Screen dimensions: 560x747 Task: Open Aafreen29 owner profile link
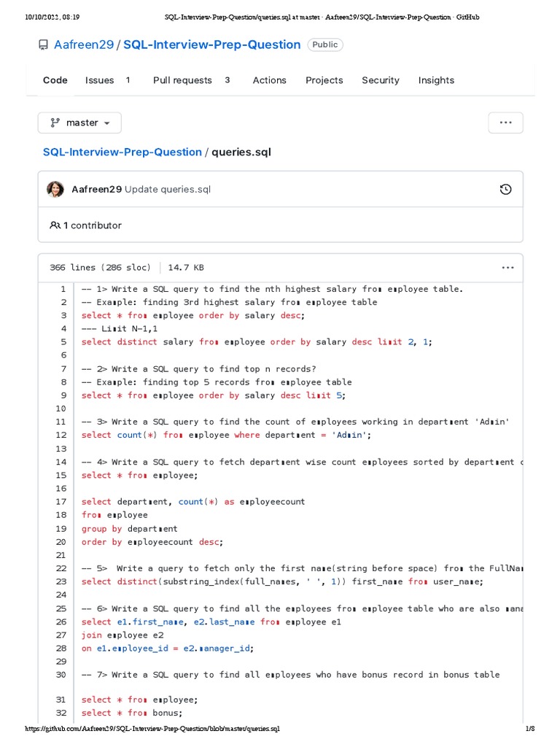pyautogui.click(x=84, y=44)
